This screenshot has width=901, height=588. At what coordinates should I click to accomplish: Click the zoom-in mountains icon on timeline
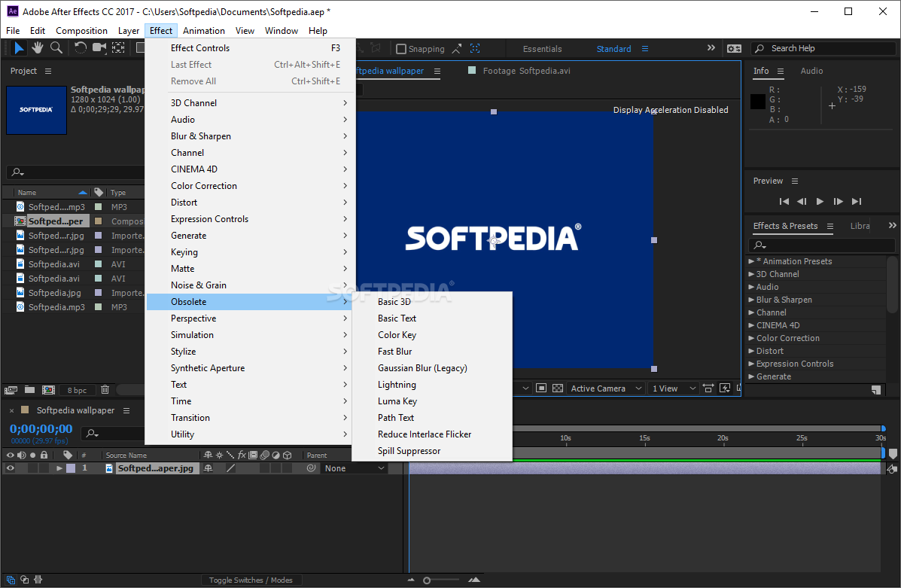coord(474,580)
